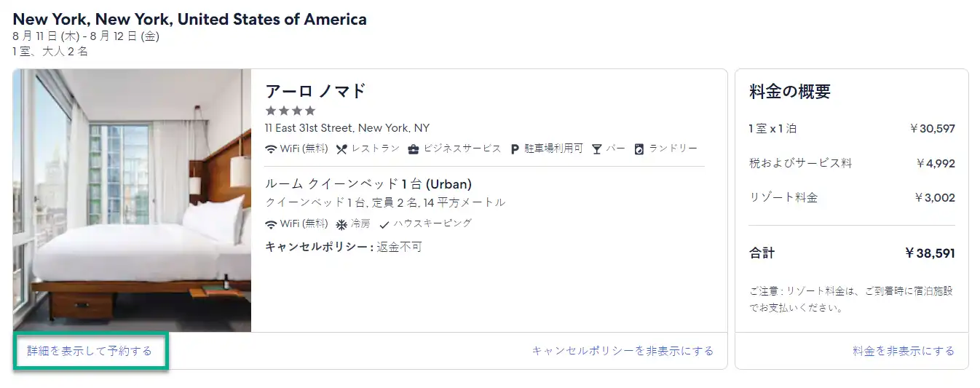980x388 pixels.
Task: Click the parking P icon
Action: coord(514,149)
